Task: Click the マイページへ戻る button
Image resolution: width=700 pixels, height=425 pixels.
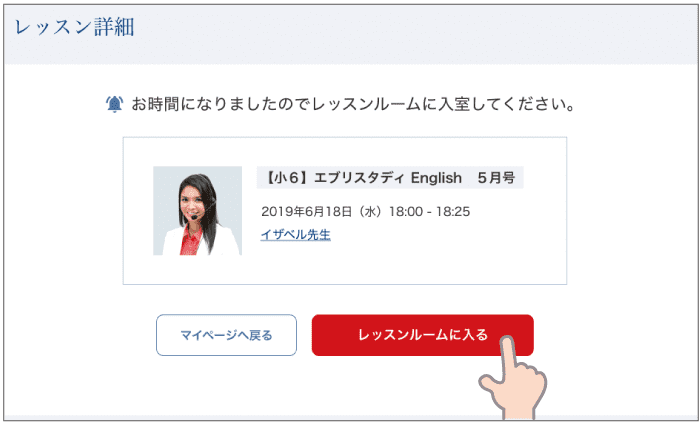Action: click(x=226, y=335)
